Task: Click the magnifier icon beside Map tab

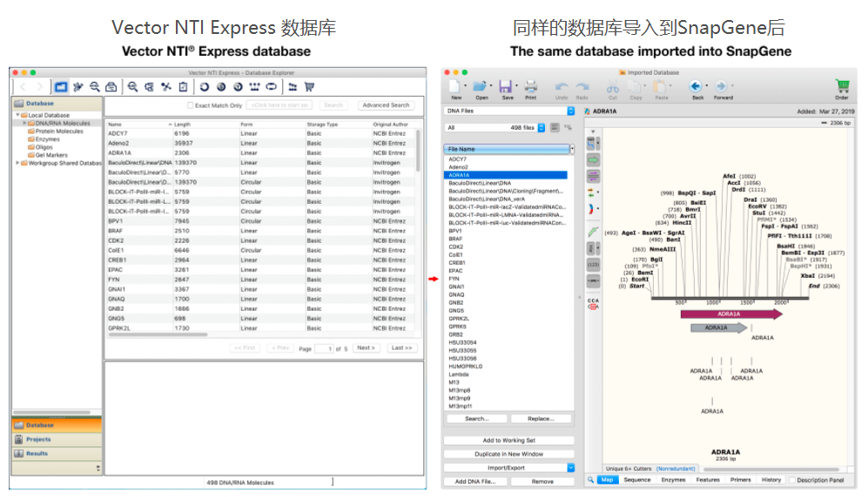Action: pos(590,480)
